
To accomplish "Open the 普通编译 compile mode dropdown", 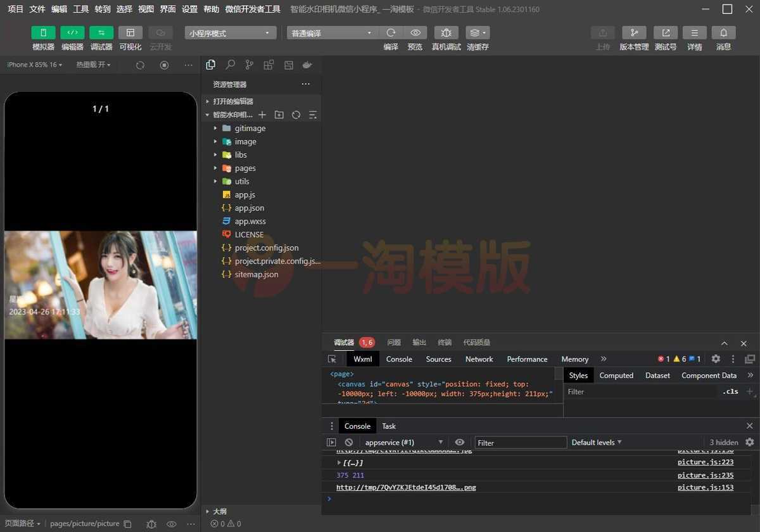I will pyautogui.click(x=332, y=33).
